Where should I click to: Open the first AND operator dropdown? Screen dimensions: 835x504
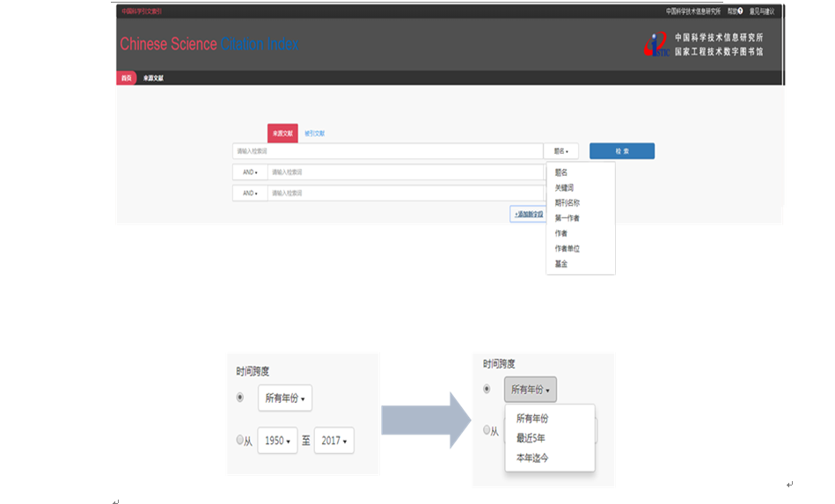point(250,172)
